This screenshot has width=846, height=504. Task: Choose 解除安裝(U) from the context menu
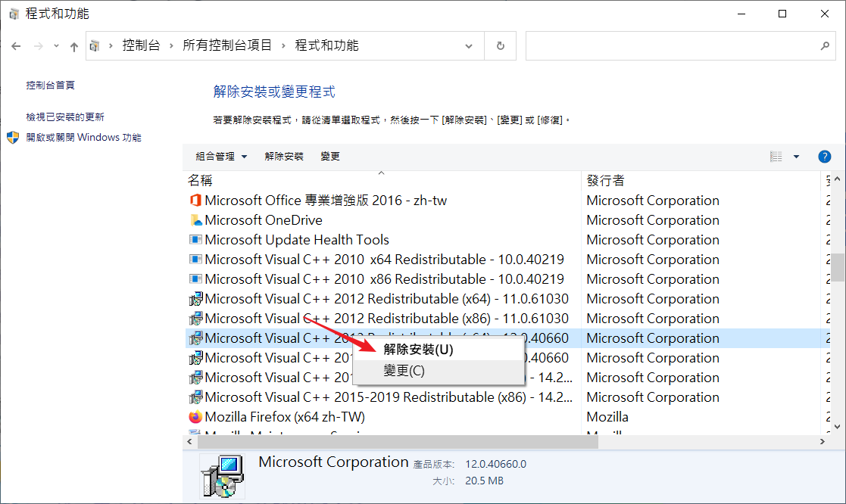point(438,350)
